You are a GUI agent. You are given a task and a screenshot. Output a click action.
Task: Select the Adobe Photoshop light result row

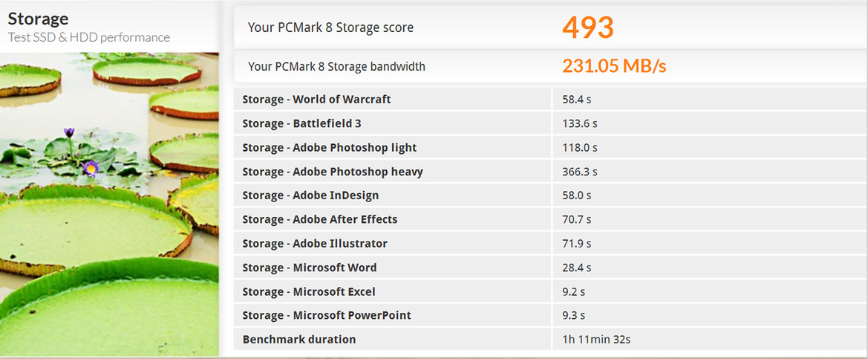(x=550, y=148)
